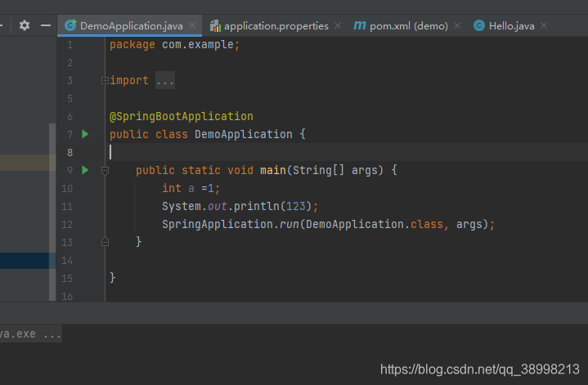Click the project panel vertical scrollbar

click(52, 212)
